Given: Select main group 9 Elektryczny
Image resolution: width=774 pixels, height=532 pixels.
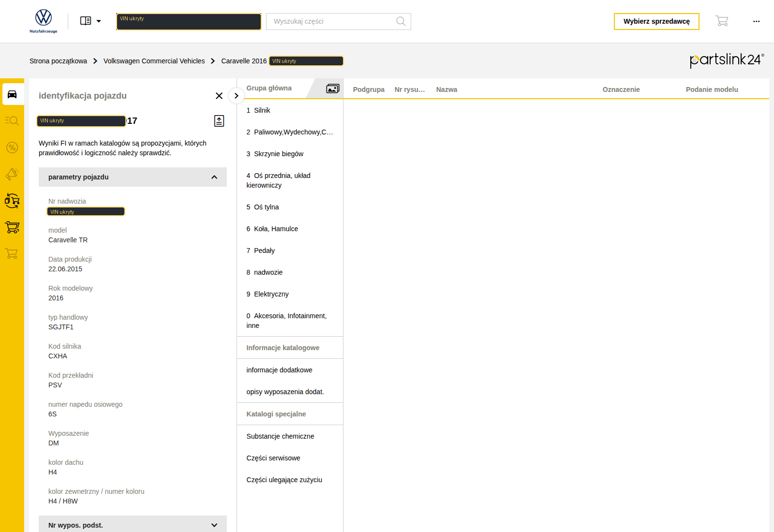Looking at the screenshot, I should point(290,294).
